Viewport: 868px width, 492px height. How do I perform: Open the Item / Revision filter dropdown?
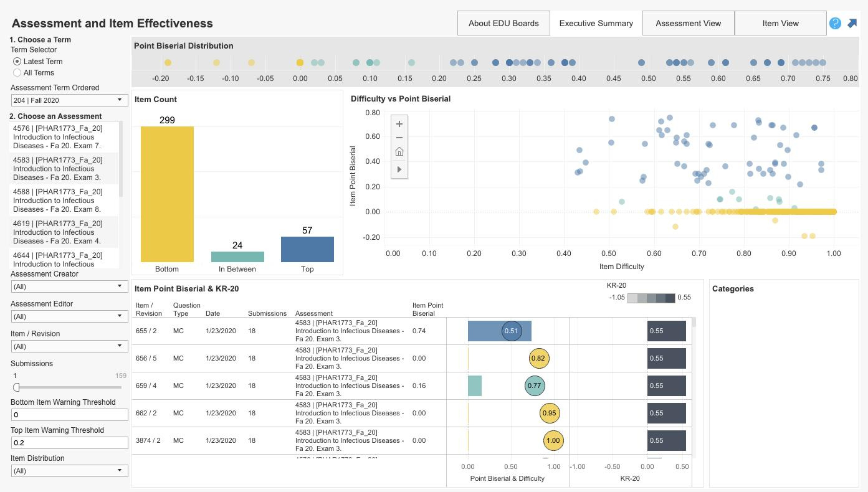(x=69, y=346)
